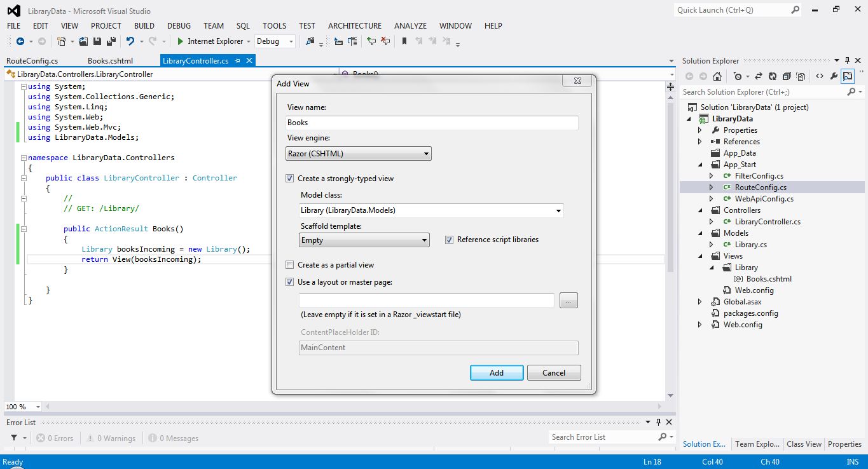The height and width of the screenshot is (469, 868).
Task: Open the Scaffold template Empty dropdown
Action: (x=364, y=240)
